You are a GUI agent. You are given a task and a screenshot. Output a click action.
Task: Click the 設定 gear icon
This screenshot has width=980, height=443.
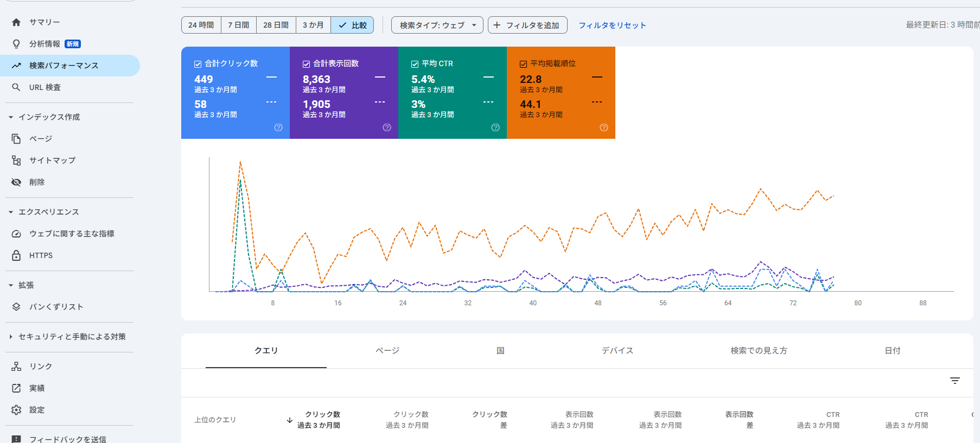click(x=16, y=410)
